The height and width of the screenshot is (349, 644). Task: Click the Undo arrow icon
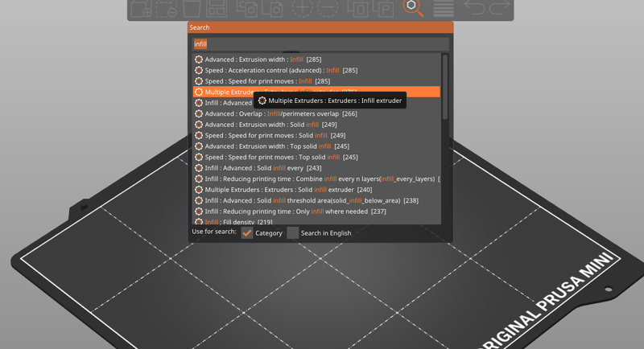coord(474,10)
